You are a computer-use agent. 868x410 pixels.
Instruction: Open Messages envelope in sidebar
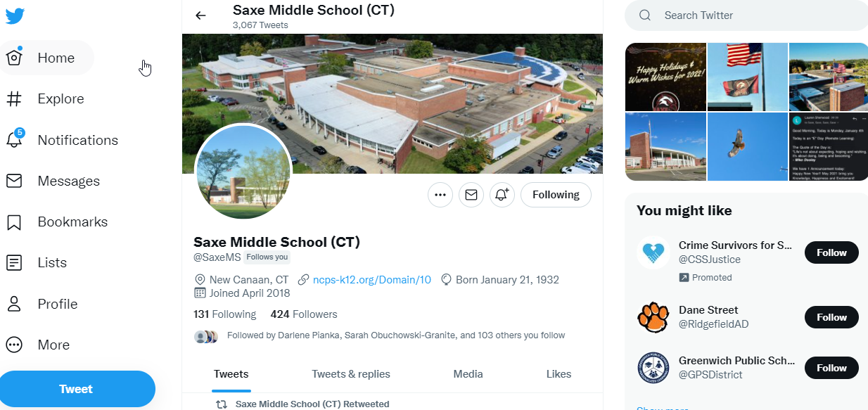point(14,181)
